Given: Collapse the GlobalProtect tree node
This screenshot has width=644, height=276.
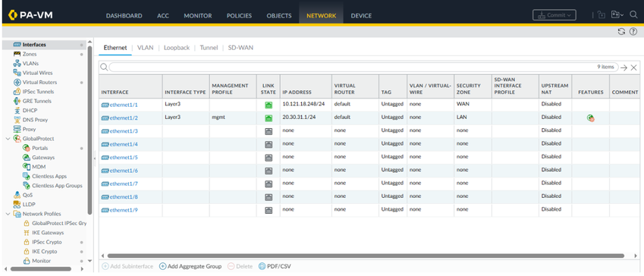Looking at the screenshot, I should 8,139.
